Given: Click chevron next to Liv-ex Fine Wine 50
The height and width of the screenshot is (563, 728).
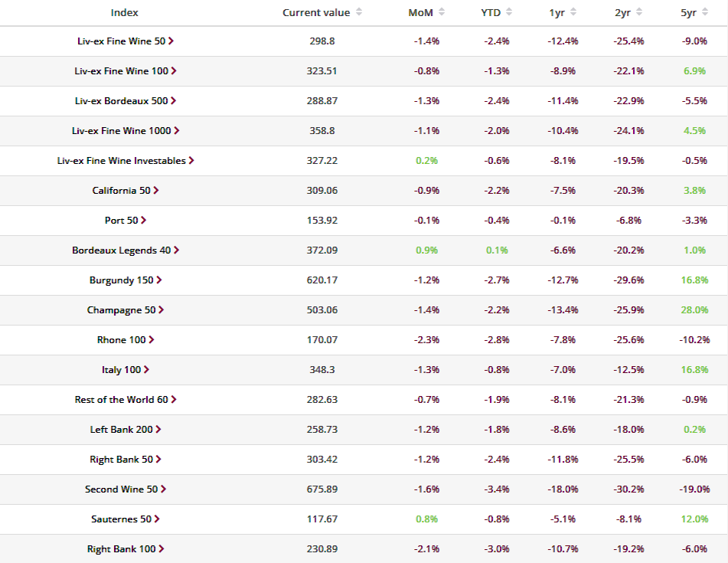Looking at the screenshot, I should tap(171, 41).
